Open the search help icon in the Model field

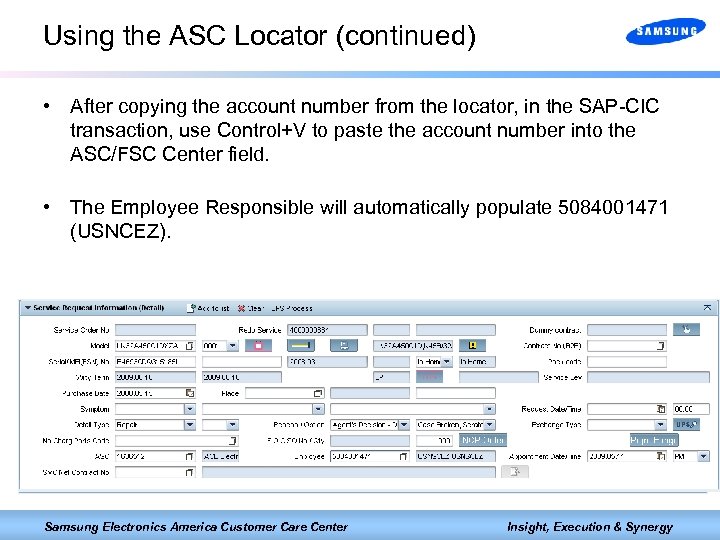pyautogui.click(x=189, y=345)
